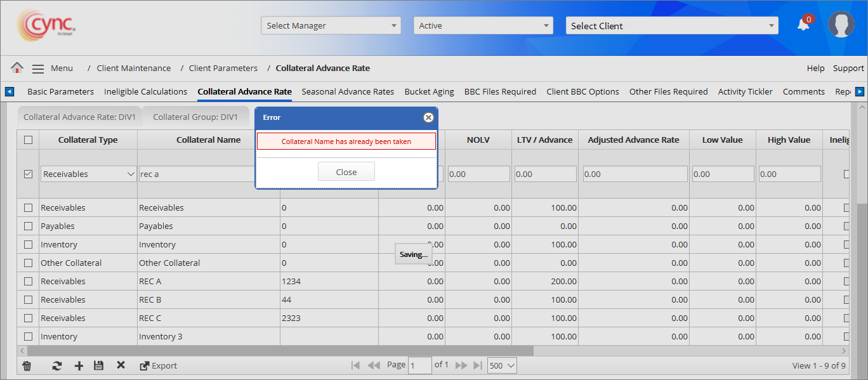This screenshot has height=380, width=868.
Task: Select the REC B row checkbox
Action: (28, 300)
